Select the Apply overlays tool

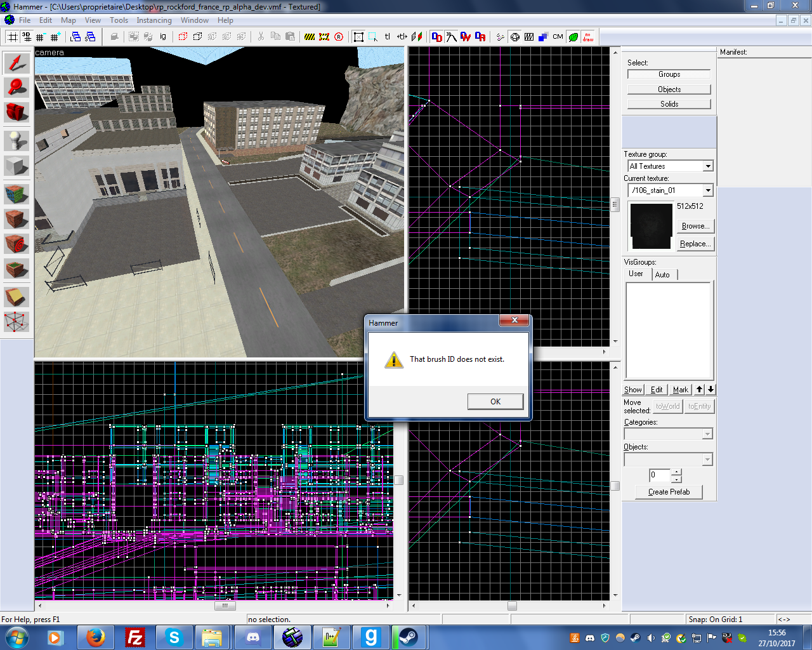16,269
